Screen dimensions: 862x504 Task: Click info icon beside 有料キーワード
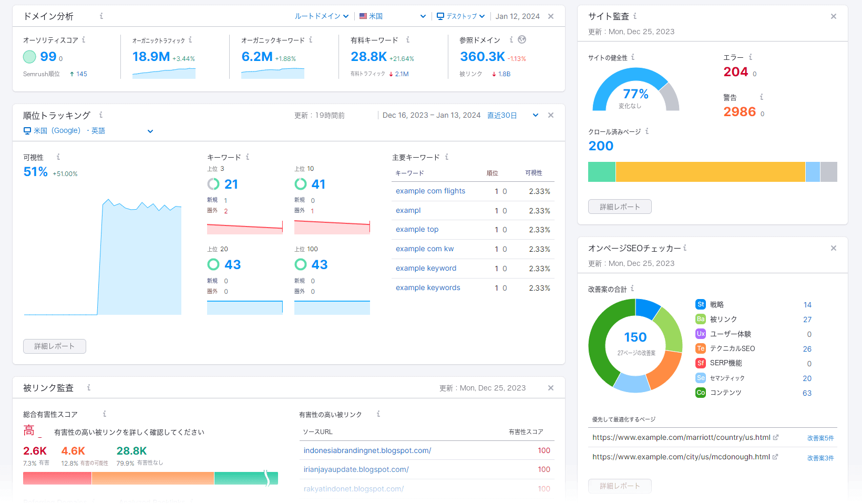pyautogui.click(x=408, y=40)
